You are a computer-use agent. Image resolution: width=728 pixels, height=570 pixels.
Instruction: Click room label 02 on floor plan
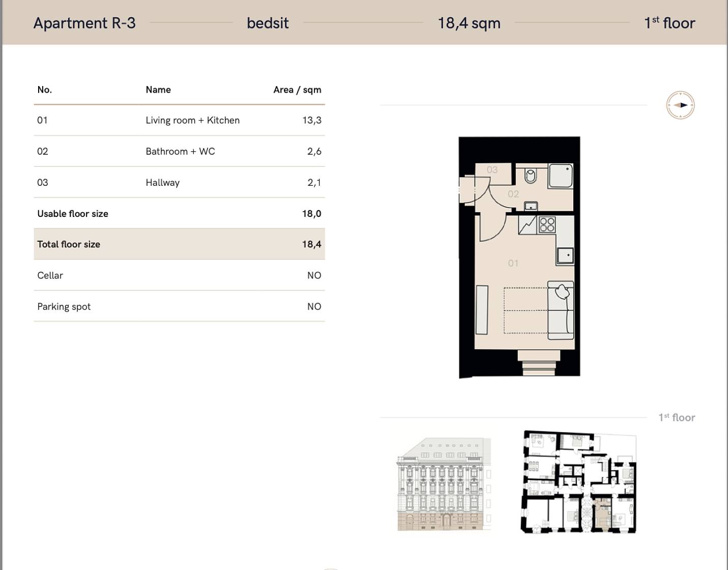pos(513,194)
